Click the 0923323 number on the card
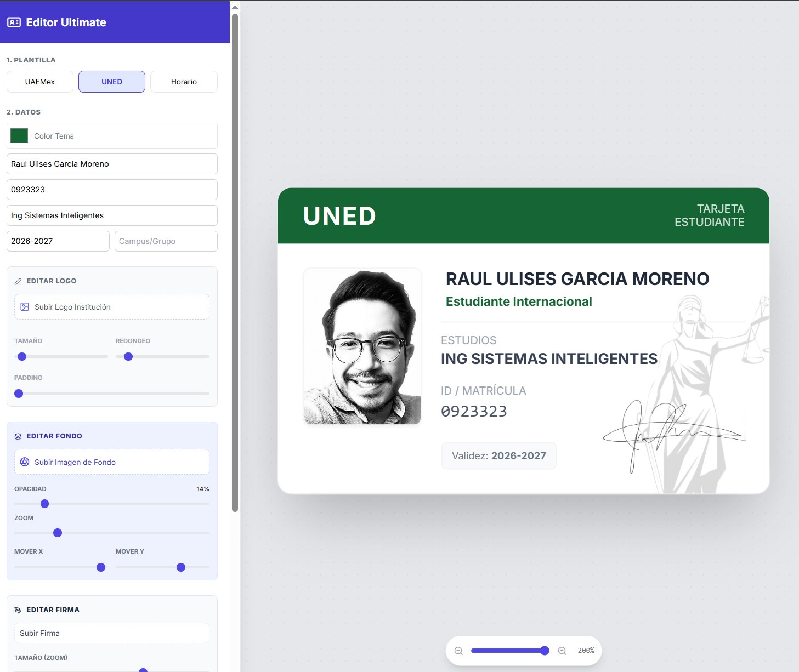The image size is (799, 672). pos(474,411)
